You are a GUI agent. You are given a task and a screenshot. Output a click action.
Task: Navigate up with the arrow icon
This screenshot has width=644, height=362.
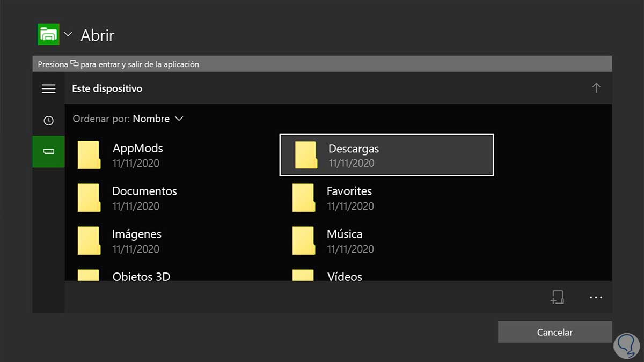[596, 88]
